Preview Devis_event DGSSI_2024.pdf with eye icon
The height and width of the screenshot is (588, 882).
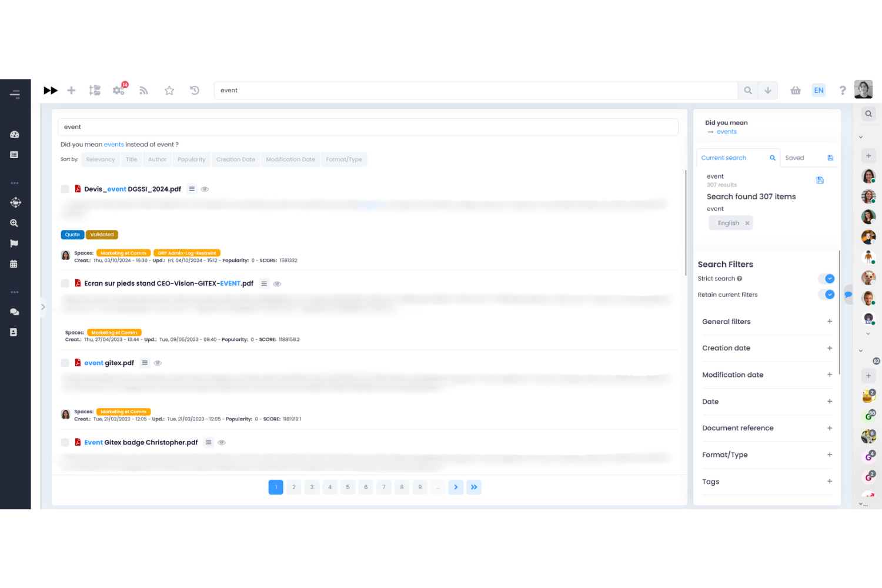tap(205, 189)
